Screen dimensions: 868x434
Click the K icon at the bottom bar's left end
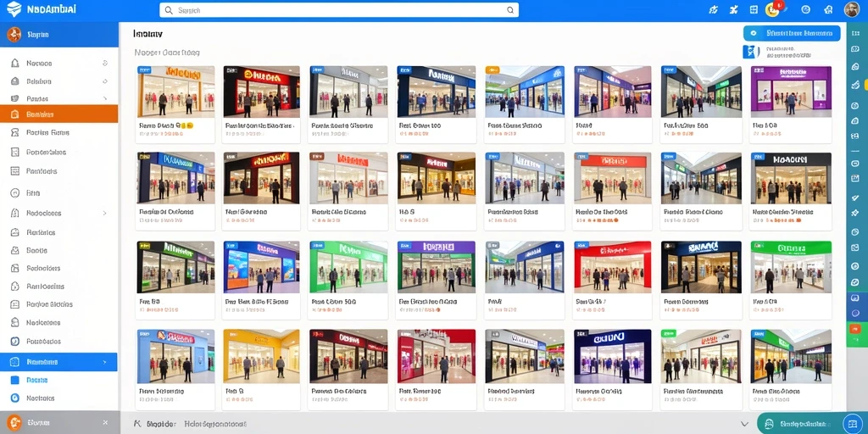coord(138,424)
